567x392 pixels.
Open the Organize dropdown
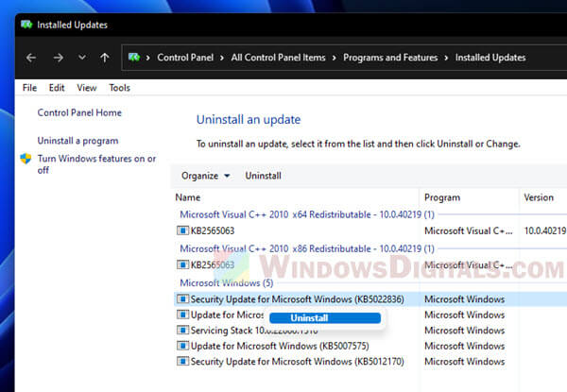(x=205, y=176)
